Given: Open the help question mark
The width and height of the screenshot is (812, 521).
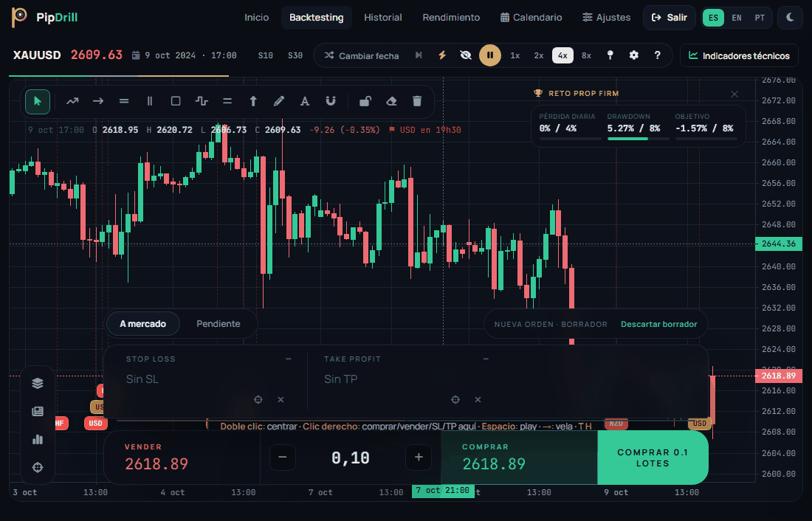Looking at the screenshot, I should pyautogui.click(x=657, y=55).
